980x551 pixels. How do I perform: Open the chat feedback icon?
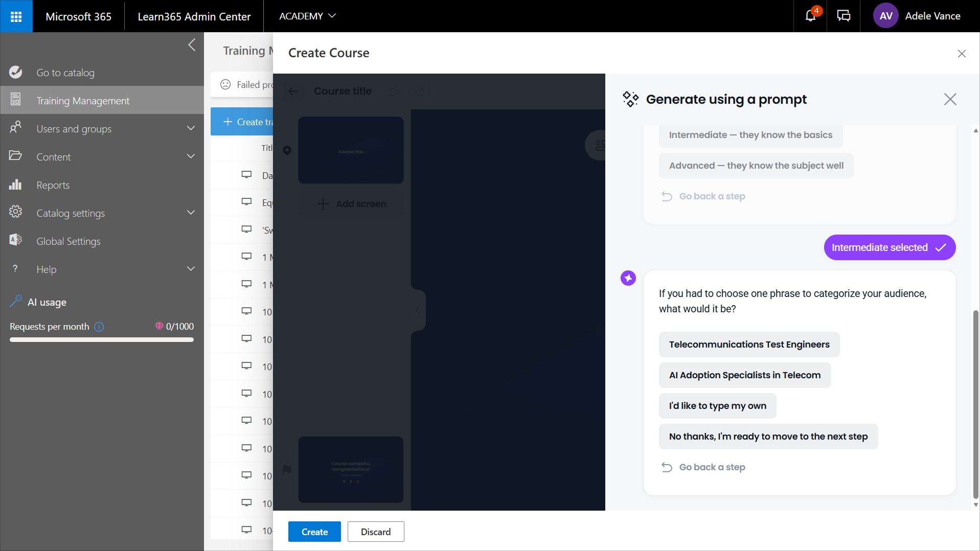(843, 16)
